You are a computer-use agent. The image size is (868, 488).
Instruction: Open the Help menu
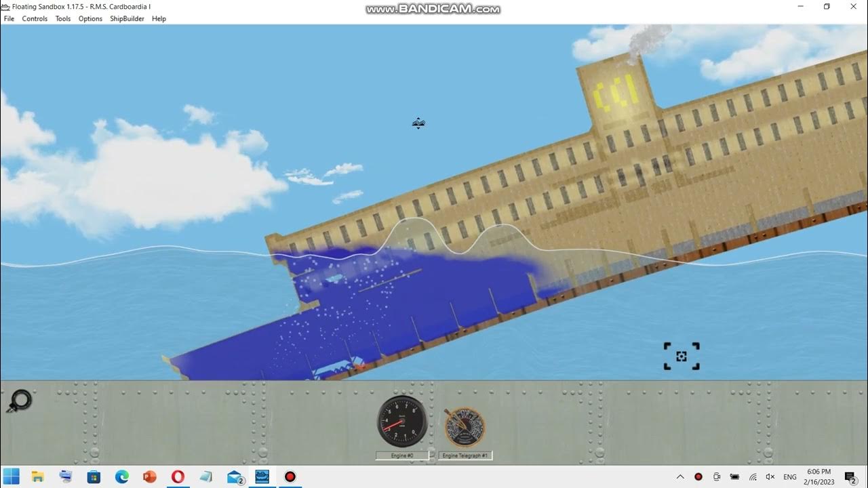click(x=159, y=19)
